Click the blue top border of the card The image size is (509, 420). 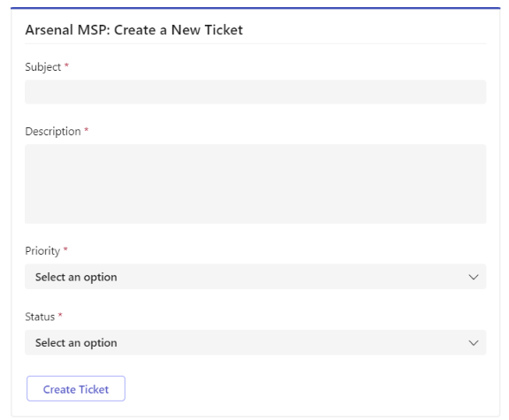click(x=255, y=8)
